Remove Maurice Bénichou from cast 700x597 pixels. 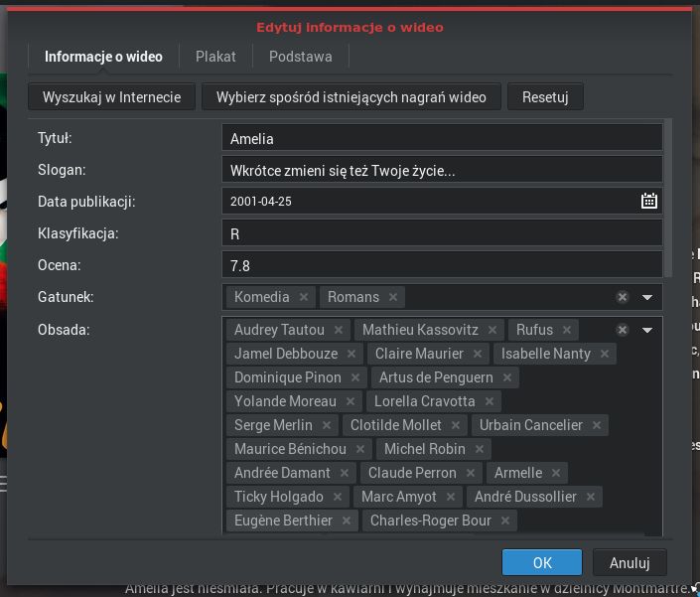coord(360,449)
